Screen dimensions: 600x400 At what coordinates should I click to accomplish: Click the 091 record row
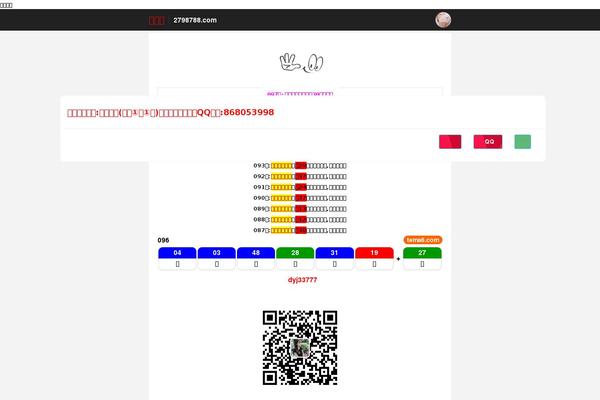tap(300, 187)
